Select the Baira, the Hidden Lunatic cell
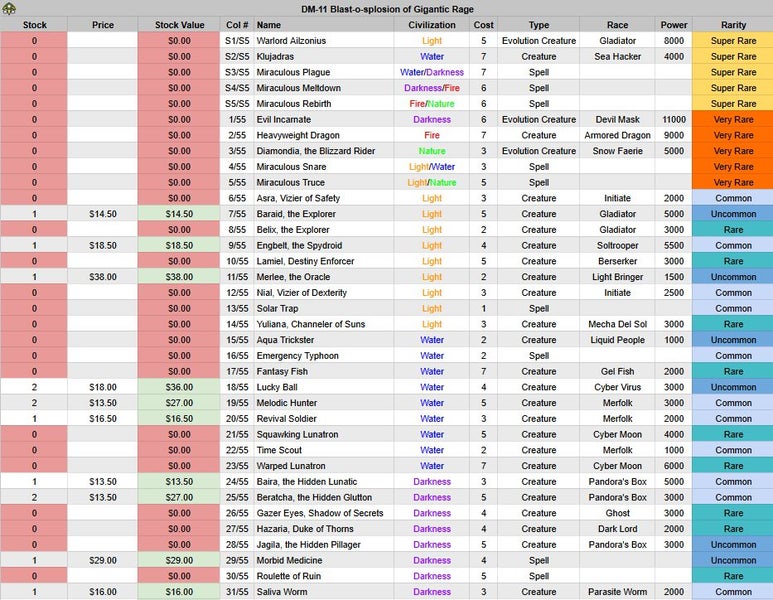 click(x=324, y=482)
